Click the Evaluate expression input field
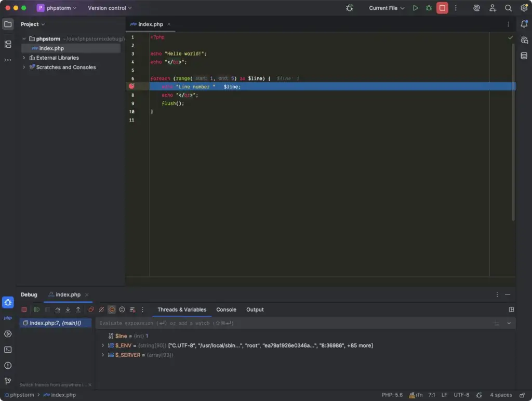This screenshot has height=401, width=532. (x=294, y=323)
